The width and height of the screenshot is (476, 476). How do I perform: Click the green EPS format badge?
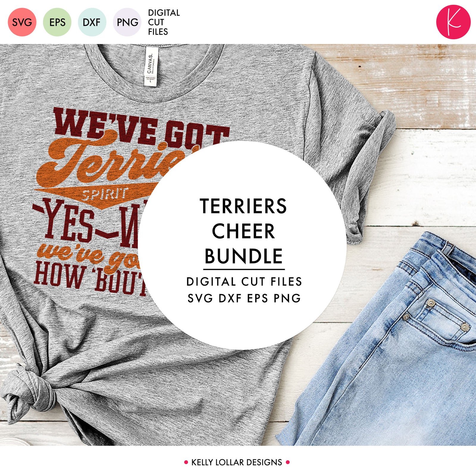click(57, 22)
